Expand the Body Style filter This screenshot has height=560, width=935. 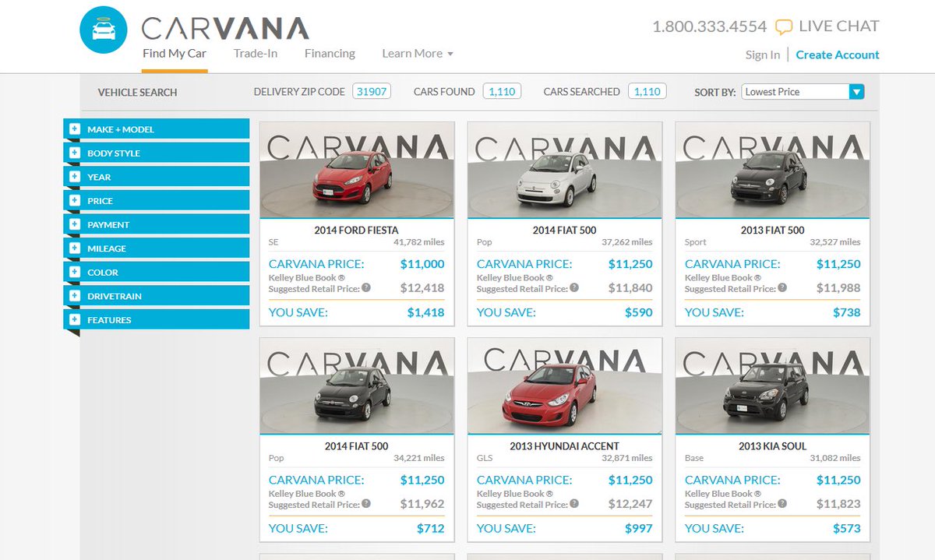pyautogui.click(x=156, y=153)
